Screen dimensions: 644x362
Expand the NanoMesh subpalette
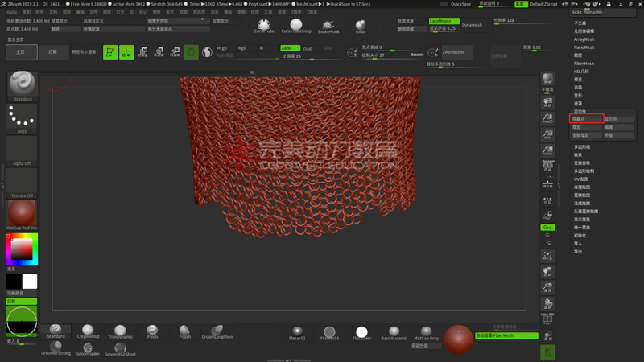[x=584, y=47]
